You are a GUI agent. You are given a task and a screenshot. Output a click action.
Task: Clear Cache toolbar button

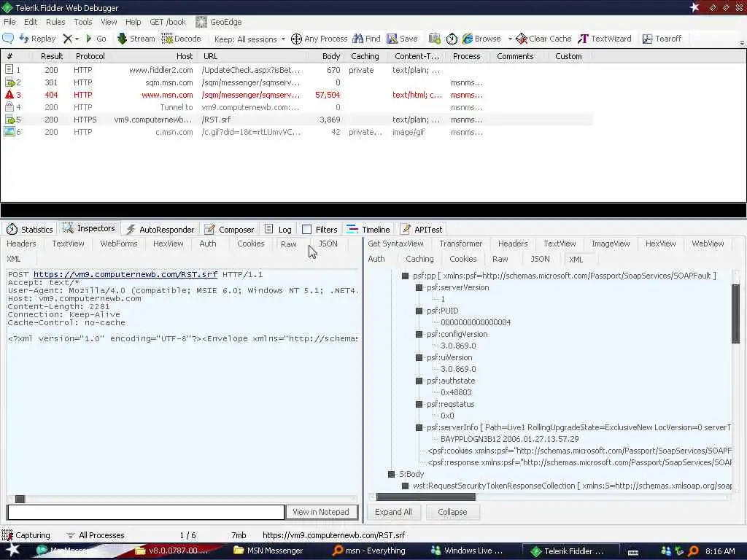[x=543, y=39]
